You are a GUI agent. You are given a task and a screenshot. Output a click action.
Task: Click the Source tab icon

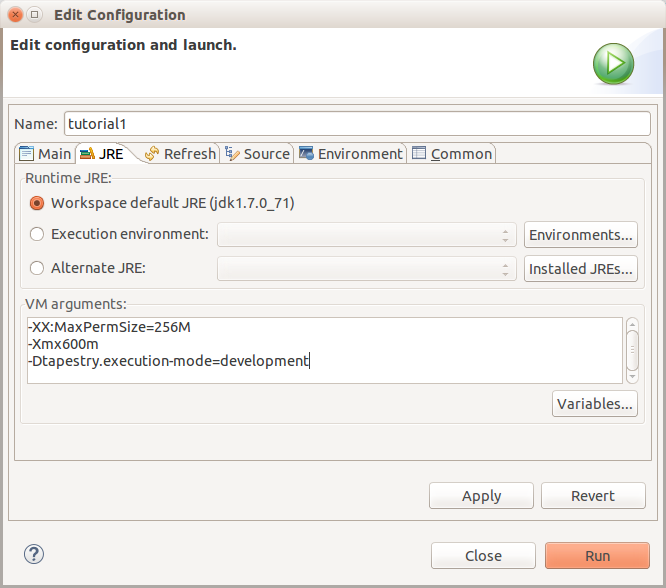pyautogui.click(x=232, y=153)
